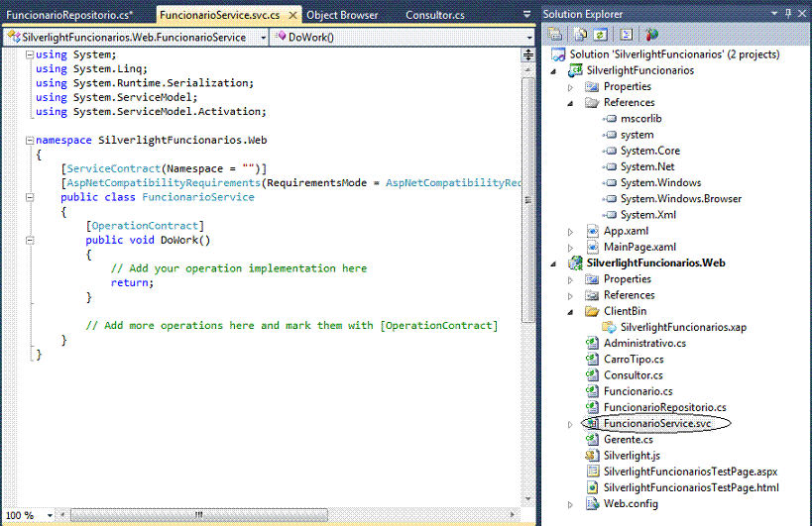The image size is (812, 526).
Task: Open Solution Explorer window position menu
Action: click(774, 14)
